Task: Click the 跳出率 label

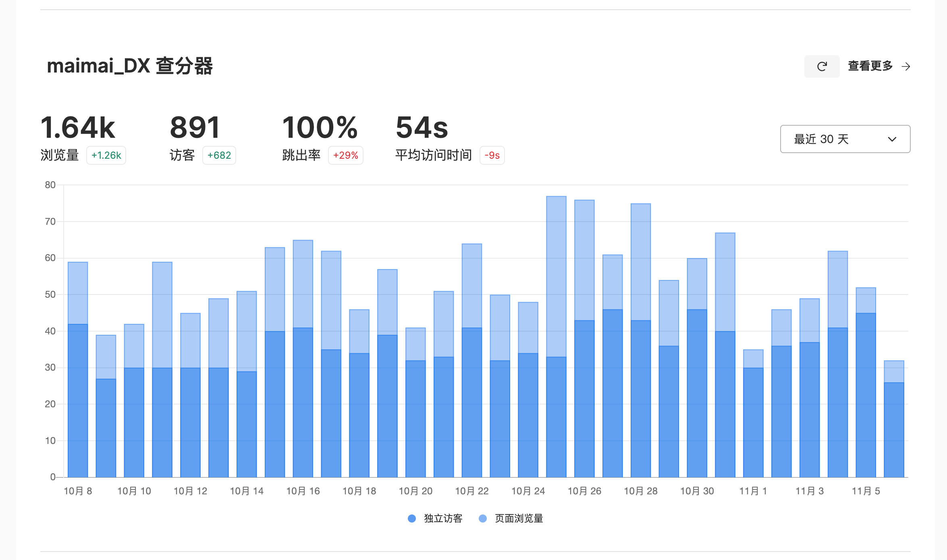Action: (x=301, y=155)
